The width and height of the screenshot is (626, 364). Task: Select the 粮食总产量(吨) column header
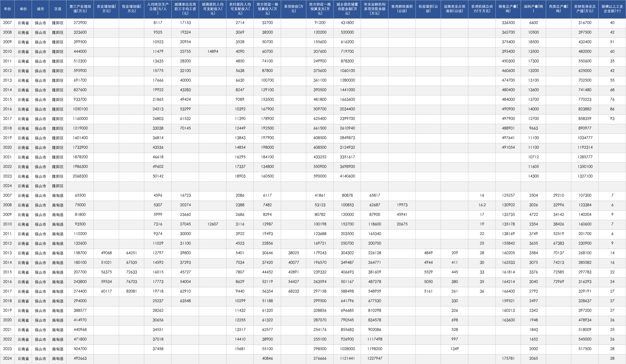508,9
